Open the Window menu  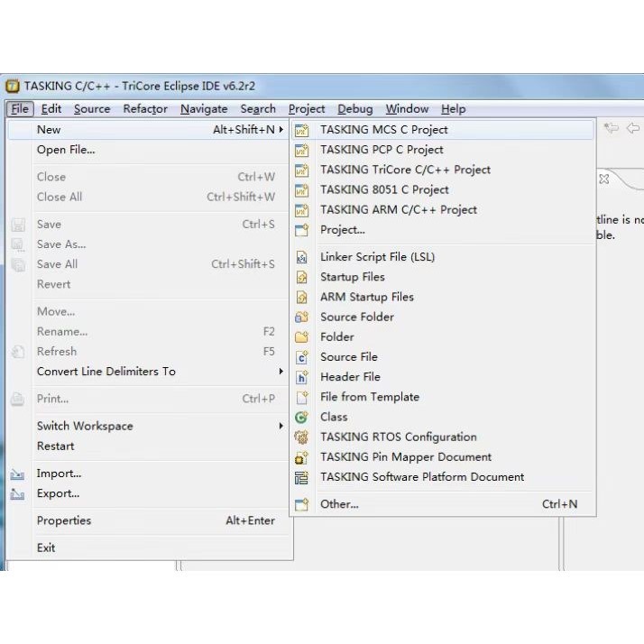click(x=407, y=109)
